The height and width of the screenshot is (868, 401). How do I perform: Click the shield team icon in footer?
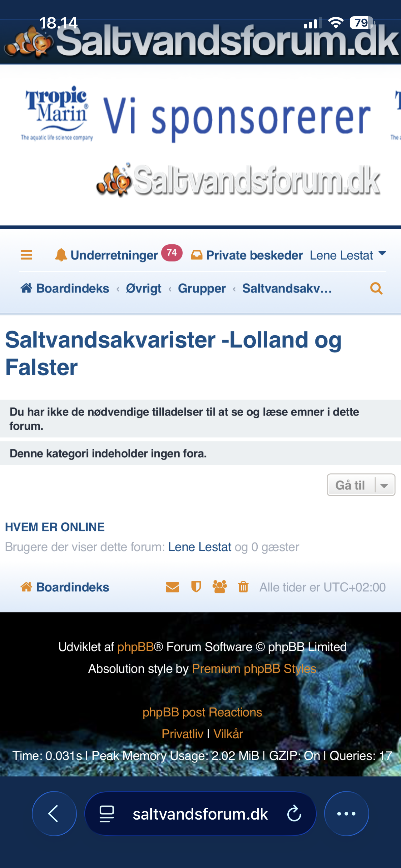coord(196,587)
